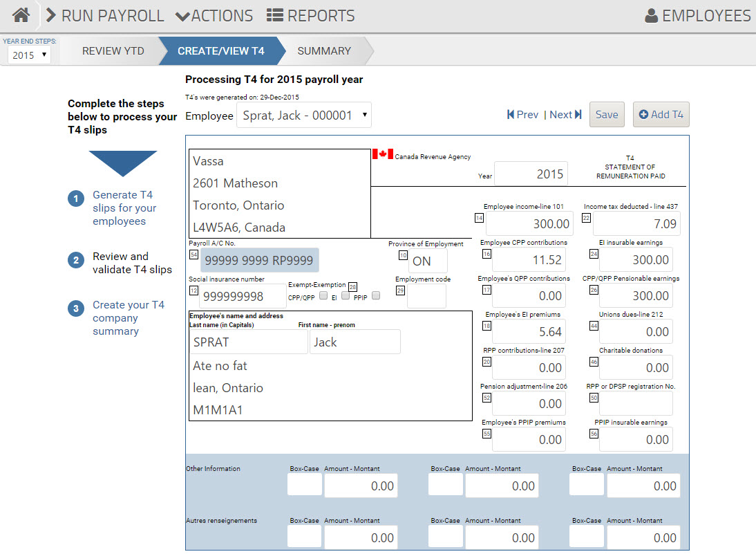This screenshot has height=554, width=756.
Task: Select the Province of Employment field showing ON
Action: click(x=428, y=261)
